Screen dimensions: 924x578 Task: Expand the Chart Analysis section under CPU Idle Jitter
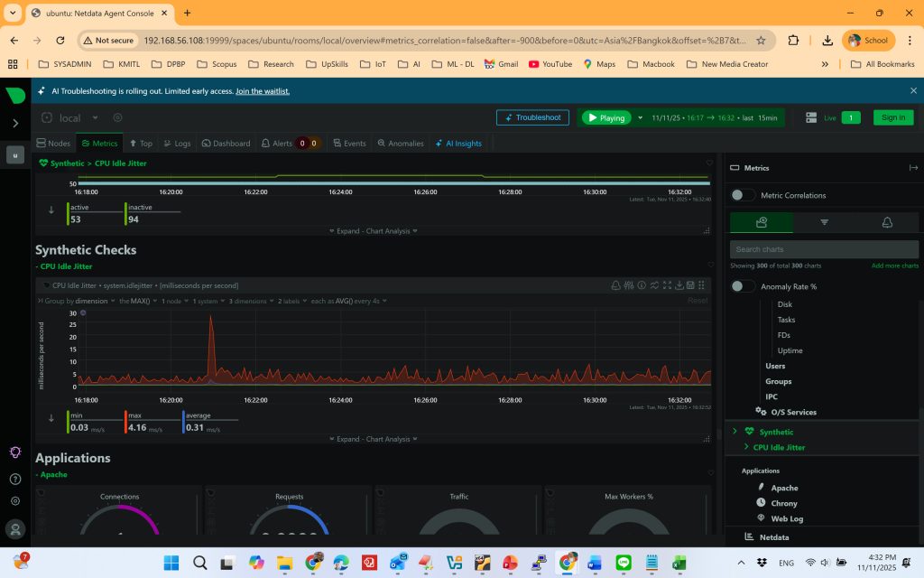[x=373, y=439]
